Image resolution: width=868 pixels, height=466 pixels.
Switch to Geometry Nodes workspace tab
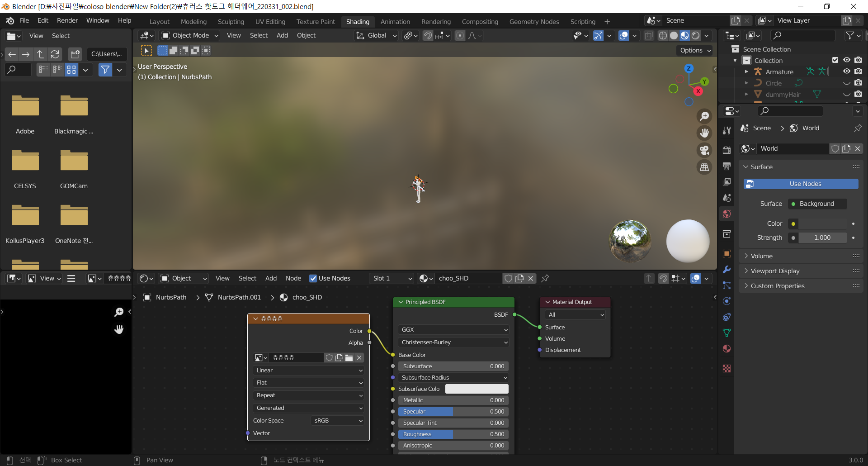tap(534, 22)
